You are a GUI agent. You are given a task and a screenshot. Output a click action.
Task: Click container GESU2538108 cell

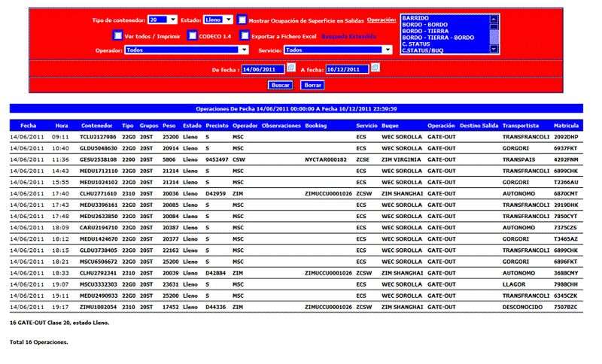point(99,159)
